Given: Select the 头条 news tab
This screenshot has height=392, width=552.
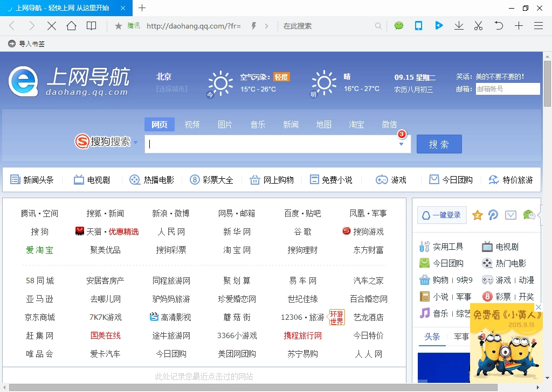Looking at the screenshot, I should (432, 337).
